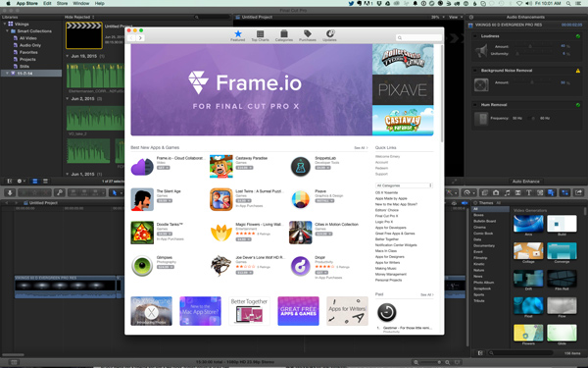Click the import media arrow button
Screen dimensions: 588x368
coord(10,192)
